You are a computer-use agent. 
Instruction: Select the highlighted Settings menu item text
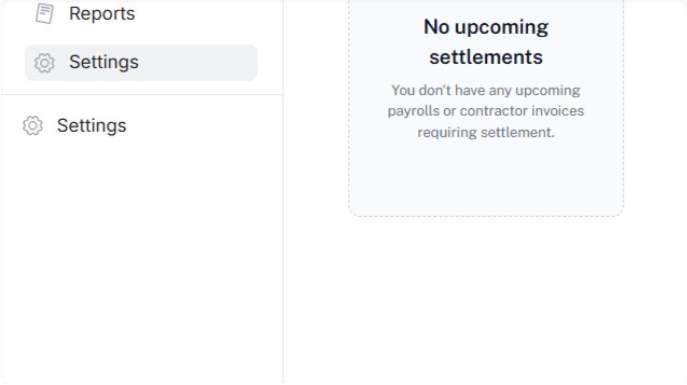coord(104,62)
